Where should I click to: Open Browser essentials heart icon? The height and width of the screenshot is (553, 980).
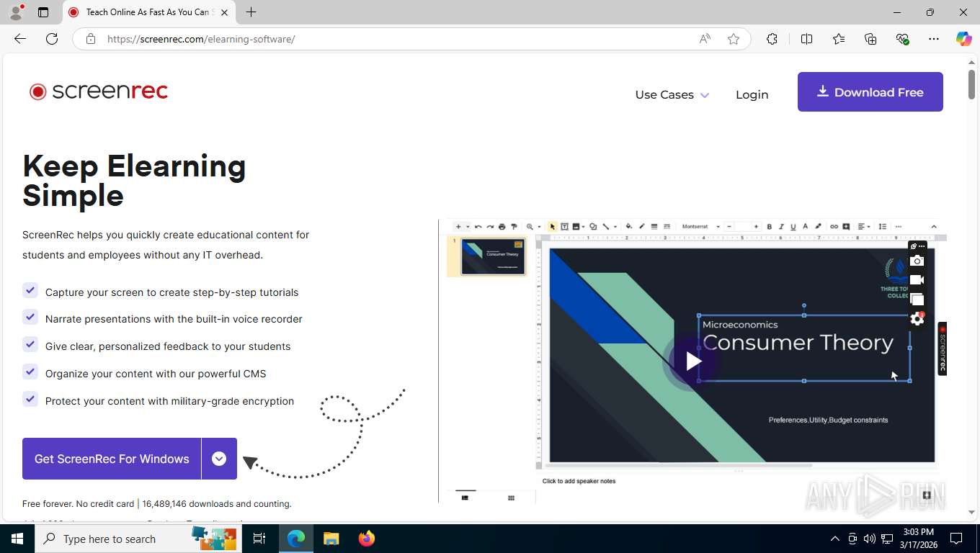click(902, 39)
